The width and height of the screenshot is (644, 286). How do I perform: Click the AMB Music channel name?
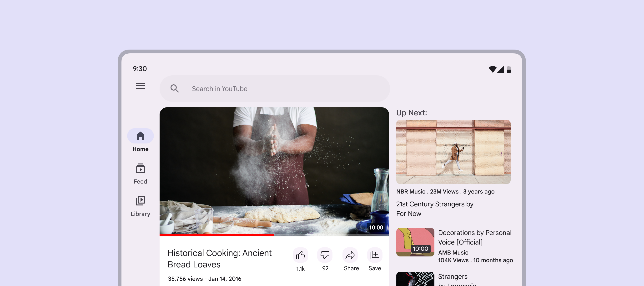[x=453, y=252]
